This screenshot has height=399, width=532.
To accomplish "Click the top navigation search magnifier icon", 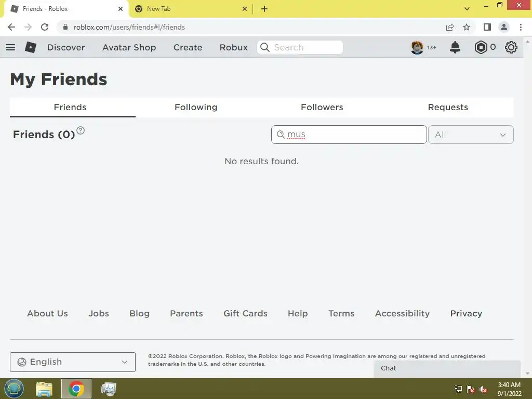I will click(x=265, y=47).
